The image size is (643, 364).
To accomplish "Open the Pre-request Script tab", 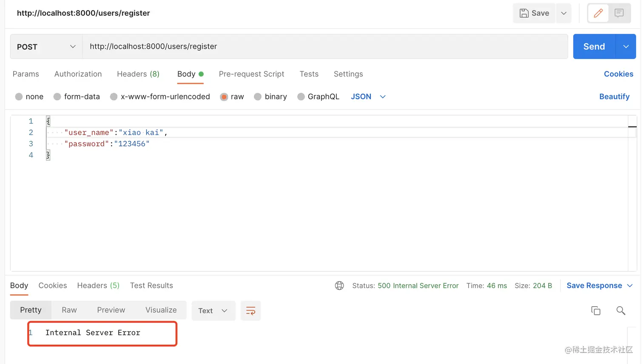I will [251, 74].
